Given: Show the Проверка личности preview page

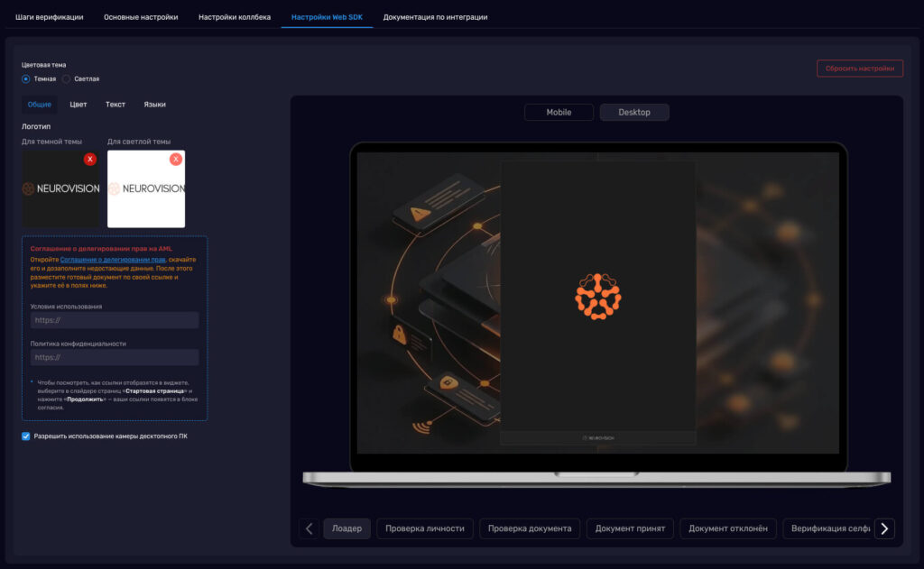Looking at the screenshot, I should (x=425, y=528).
